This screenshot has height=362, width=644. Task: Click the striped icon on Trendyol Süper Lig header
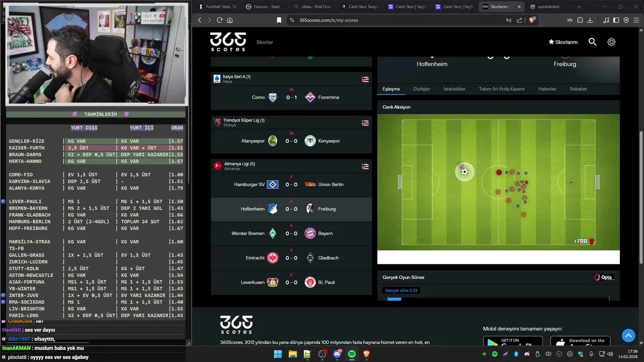365,123
